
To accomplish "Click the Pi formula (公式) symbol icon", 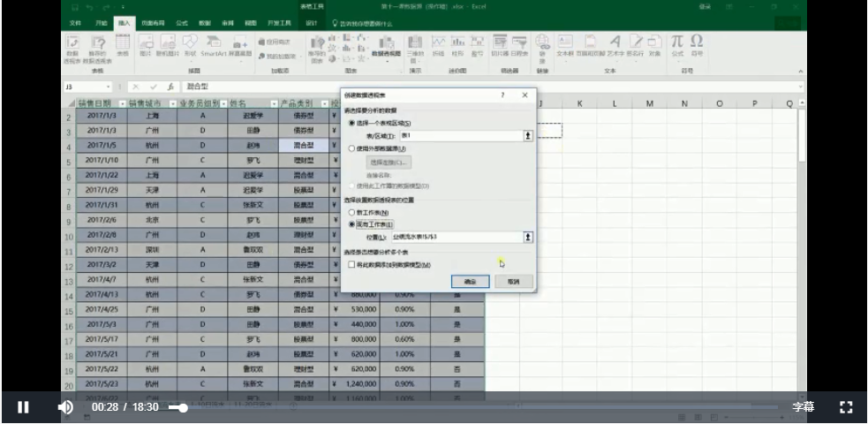I will pos(676,42).
